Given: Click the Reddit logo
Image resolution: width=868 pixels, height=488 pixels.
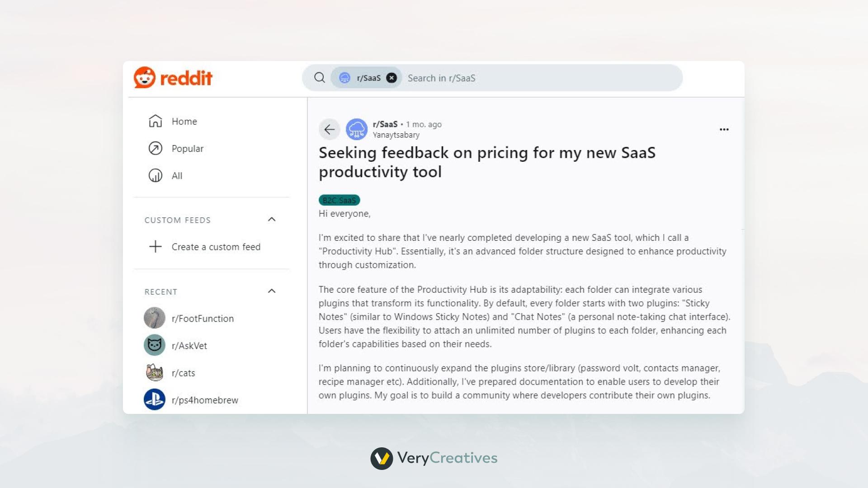Looking at the screenshot, I should 173,78.
